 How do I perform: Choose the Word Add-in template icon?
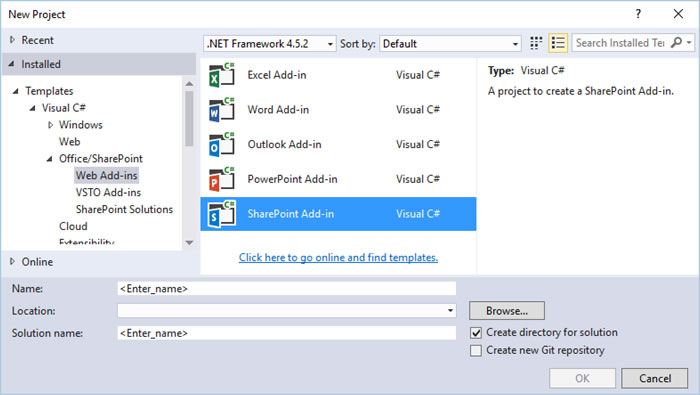click(x=221, y=110)
